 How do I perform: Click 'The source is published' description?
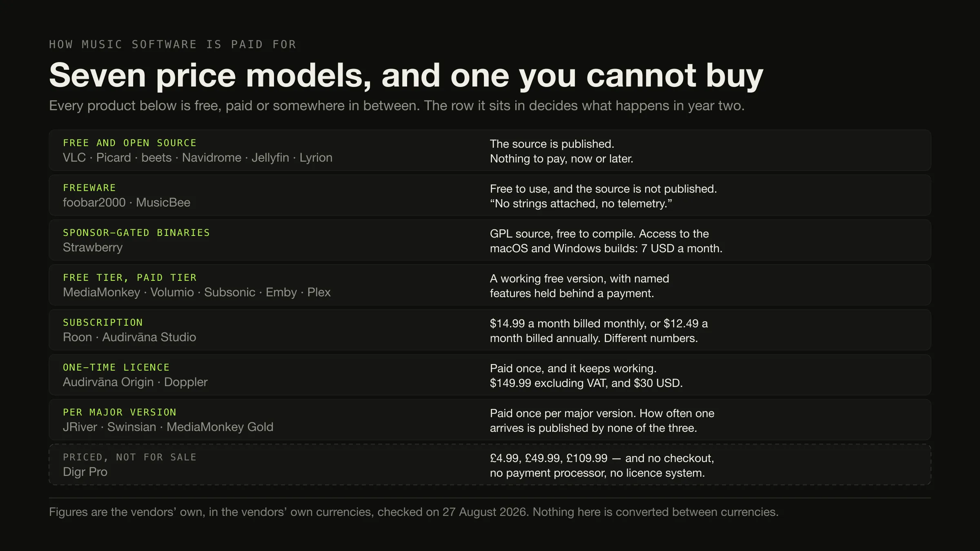561,151
